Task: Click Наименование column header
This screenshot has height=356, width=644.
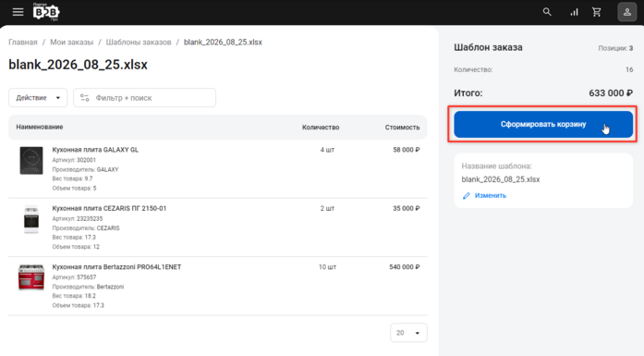Action: tap(40, 127)
